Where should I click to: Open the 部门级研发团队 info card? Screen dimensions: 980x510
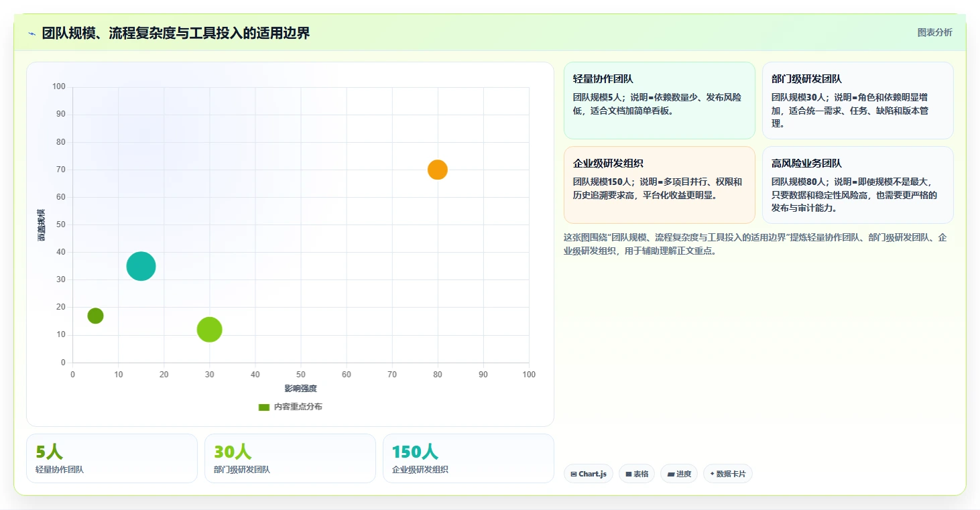pyautogui.click(x=858, y=101)
